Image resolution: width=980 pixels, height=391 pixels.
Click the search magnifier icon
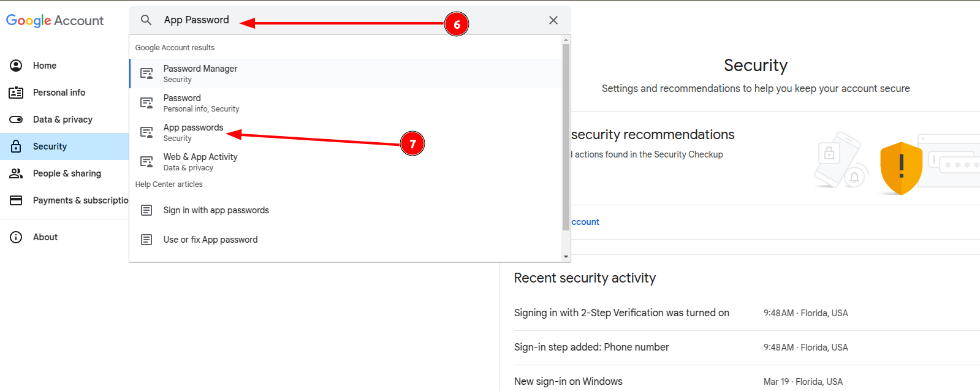click(146, 20)
